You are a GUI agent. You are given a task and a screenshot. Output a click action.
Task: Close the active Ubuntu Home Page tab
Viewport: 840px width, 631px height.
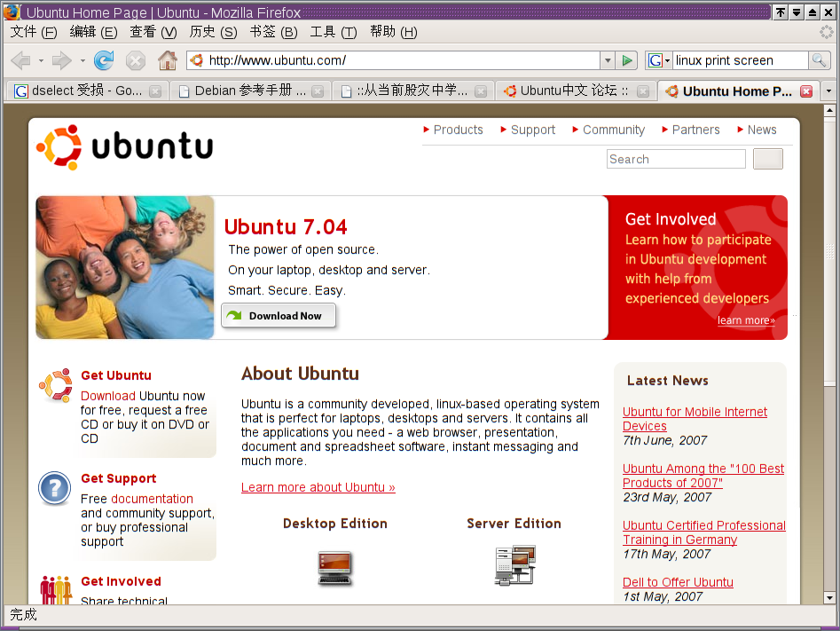pyautogui.click(x=806, y=91)
